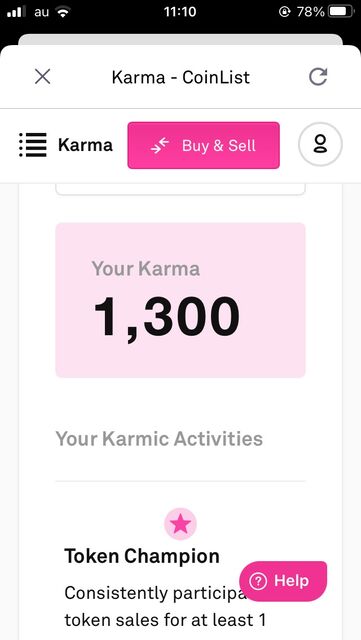Tap the battery icon in status bar

point(342,12)
